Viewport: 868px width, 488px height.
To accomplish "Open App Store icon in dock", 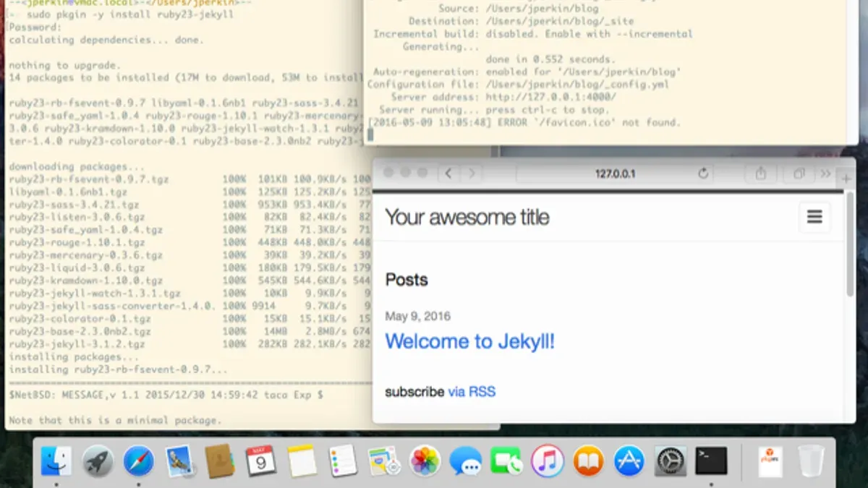I will (629, 461).
